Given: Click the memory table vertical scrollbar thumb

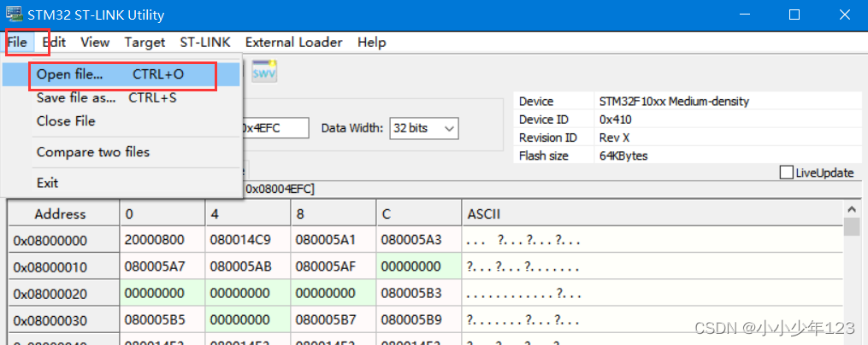Looking at the screenshot, I should (852, 227).
